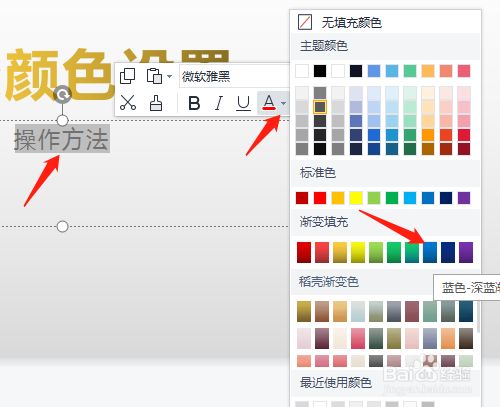500x407 pixels.
Task: Pick the bright red standard color
Action: tap(320, 198)
